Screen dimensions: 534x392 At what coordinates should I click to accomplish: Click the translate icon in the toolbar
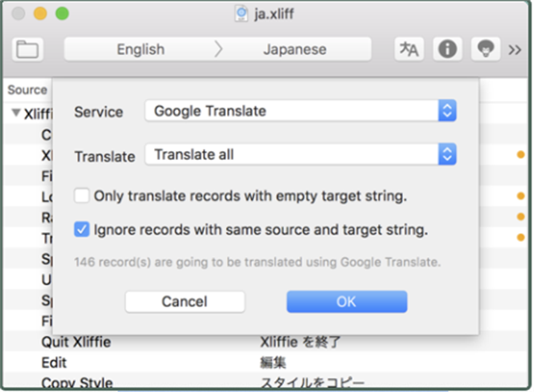[x=409, y=50]
